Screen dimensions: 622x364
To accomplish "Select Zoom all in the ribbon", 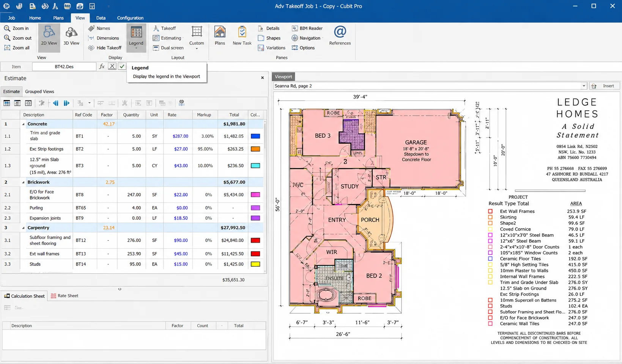I will click(x=17, y=48).
